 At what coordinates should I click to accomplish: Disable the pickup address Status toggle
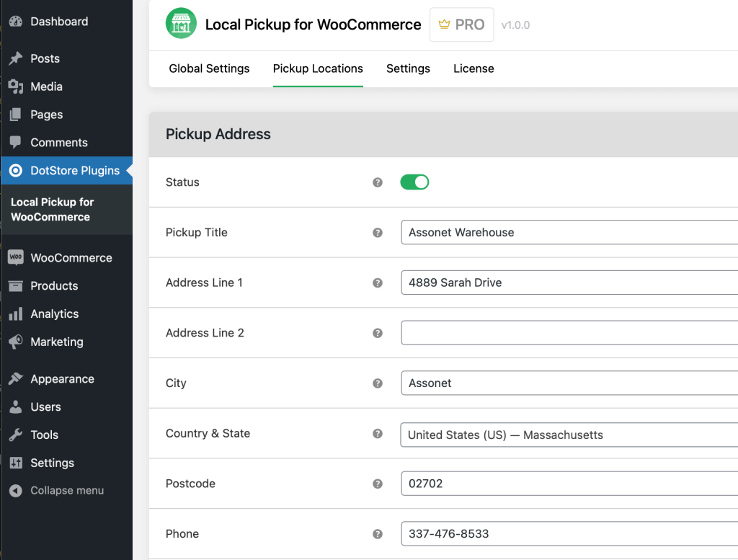coord(414,182)
